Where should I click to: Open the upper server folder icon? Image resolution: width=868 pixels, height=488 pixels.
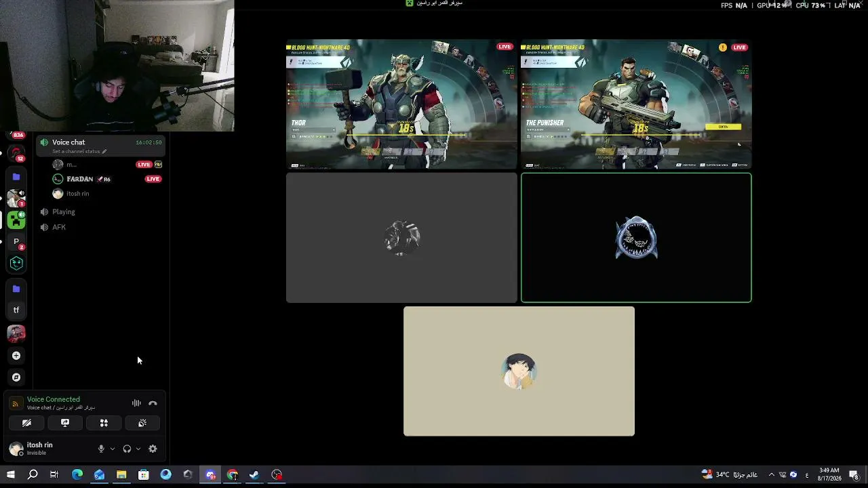click(x=16, y=177)
